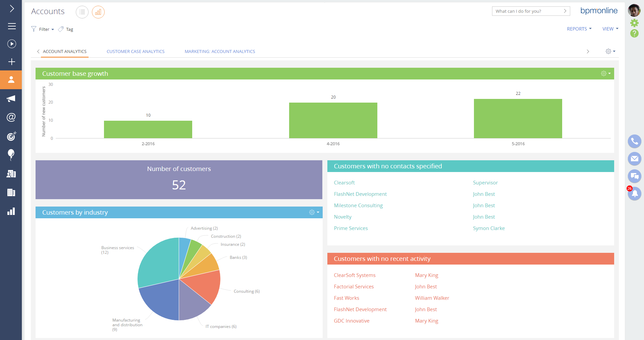Open the Marketing megaphone icon in sidebar
Screen dimensions: 644x340
pos(11,98)
